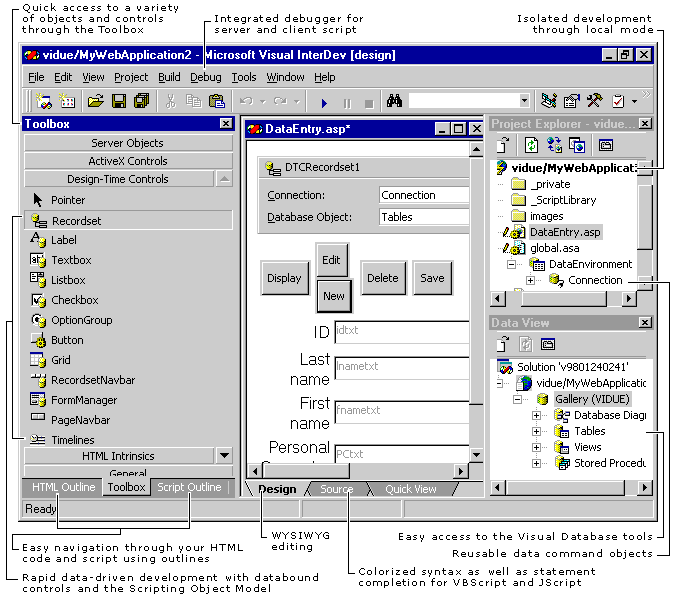675x597 pixels.
Task: Click the New button on the form
Action: (x=334, y=296)
